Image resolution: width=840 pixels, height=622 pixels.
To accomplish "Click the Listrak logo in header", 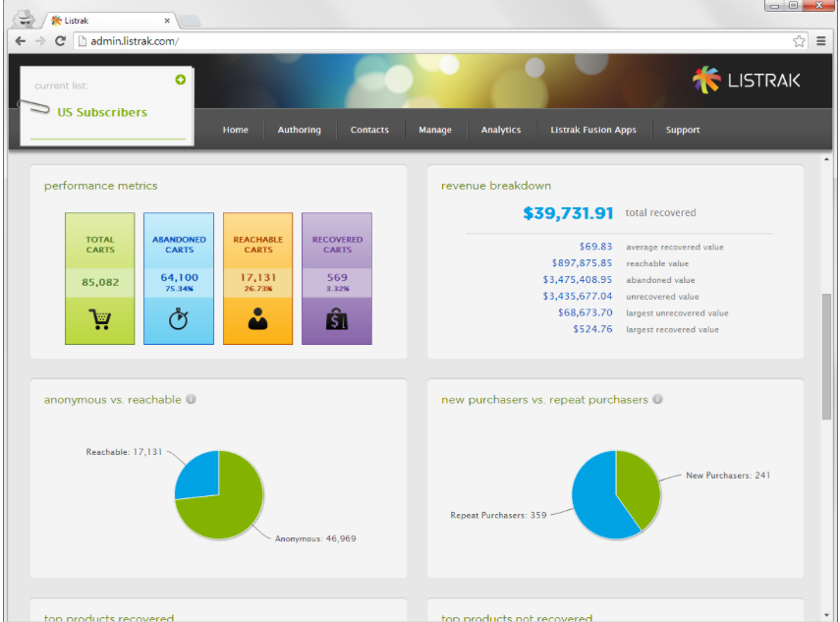I will [x=747, y=81].
